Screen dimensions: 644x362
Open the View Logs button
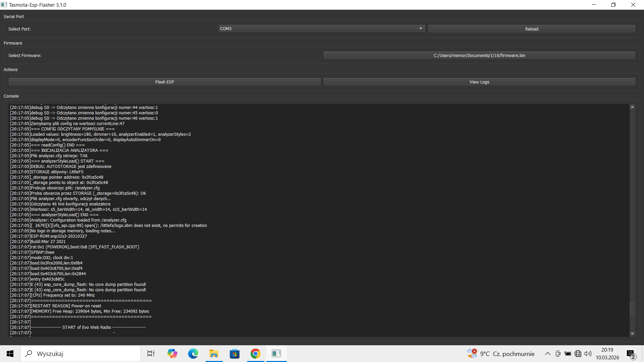(479, 82)
